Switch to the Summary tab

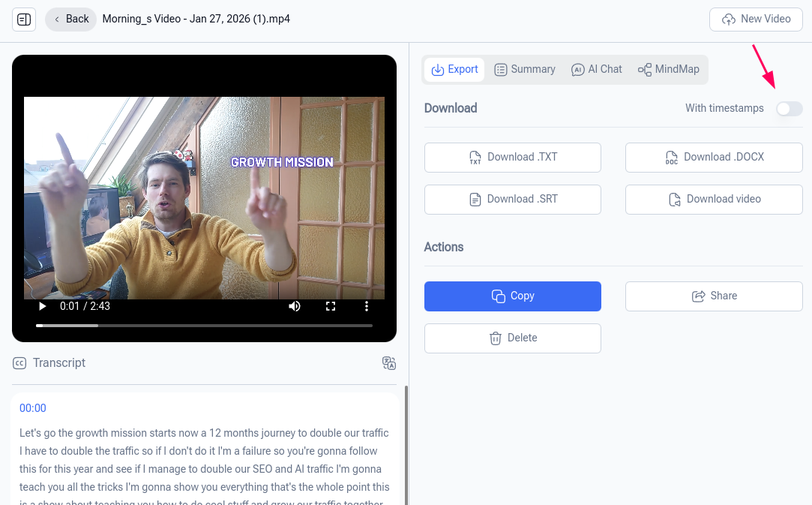click(x=525, y=69)
